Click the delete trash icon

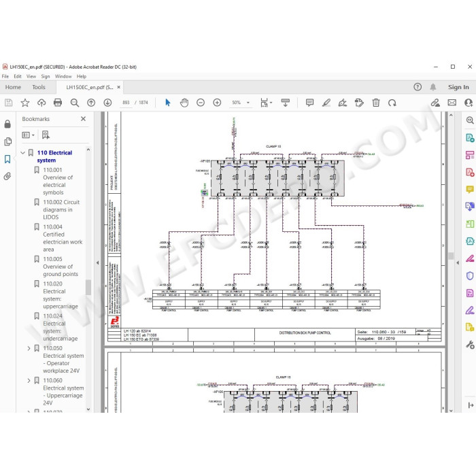coord(376,103)
